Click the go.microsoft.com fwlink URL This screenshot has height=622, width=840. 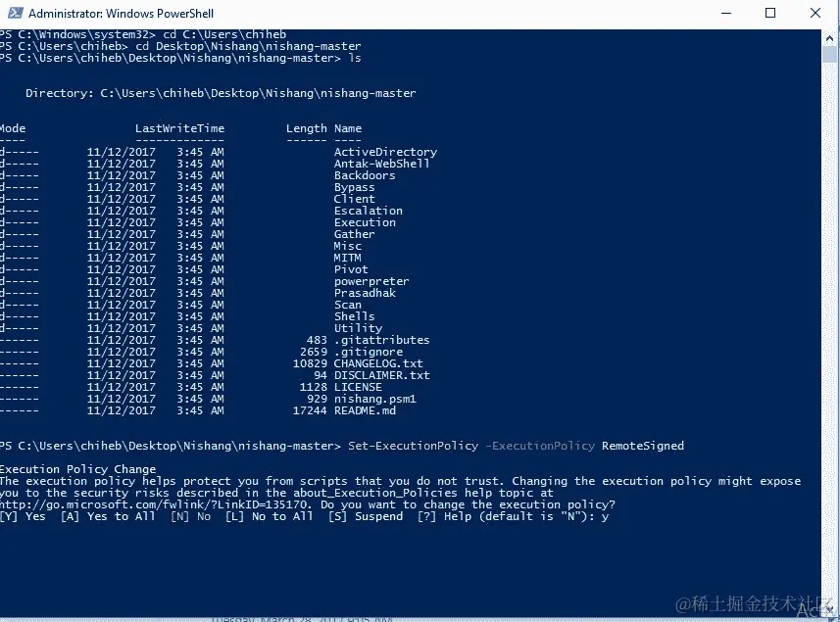coord(154,504)
